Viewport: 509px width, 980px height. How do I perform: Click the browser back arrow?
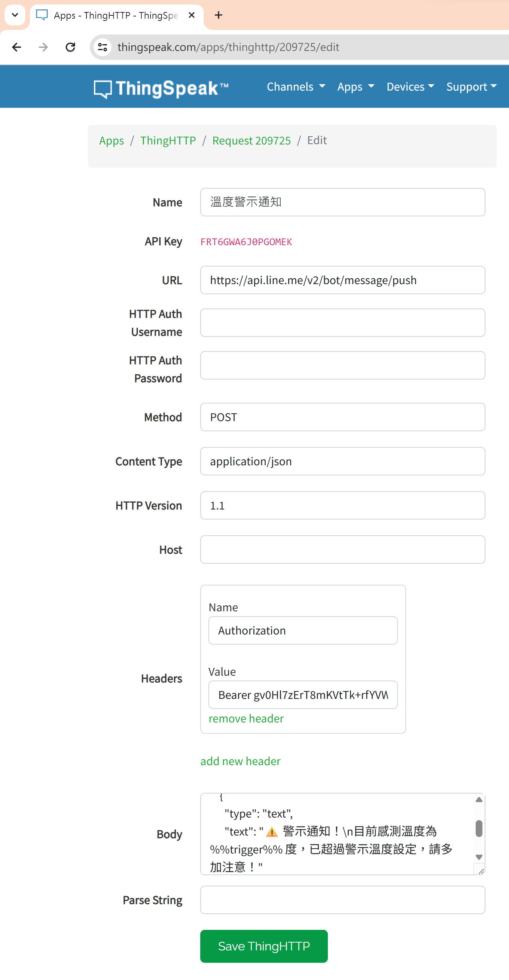pos(16,47)
